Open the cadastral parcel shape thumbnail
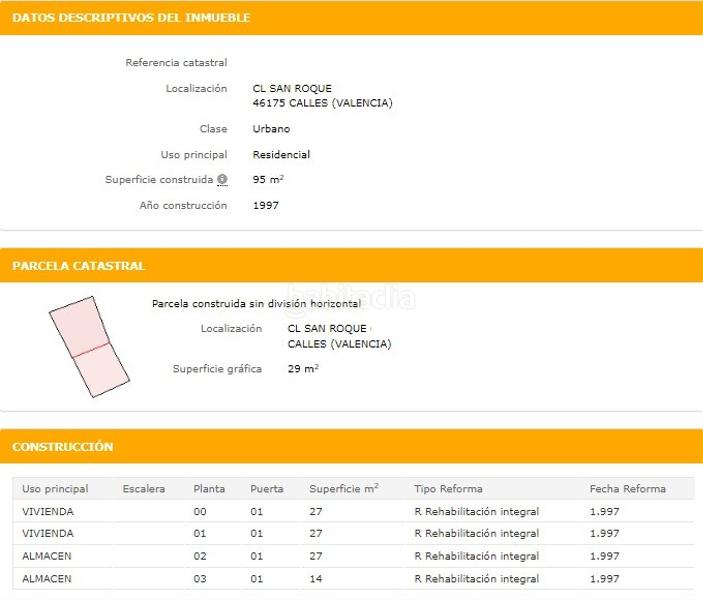Viewport: 703px width, 600px height. pos(89,346)
